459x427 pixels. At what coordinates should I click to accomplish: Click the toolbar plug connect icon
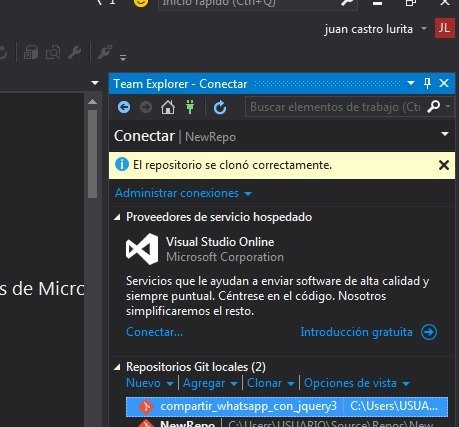pyautogui.click(x=105, y=52)
